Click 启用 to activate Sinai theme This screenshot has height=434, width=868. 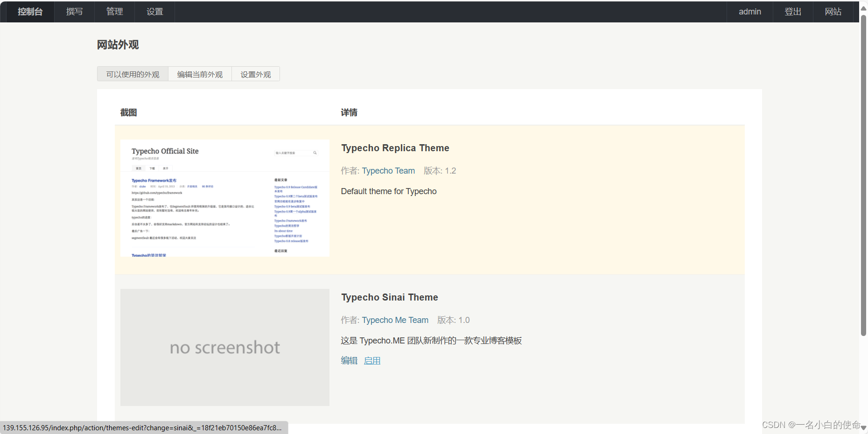click(x=372, y=360)
